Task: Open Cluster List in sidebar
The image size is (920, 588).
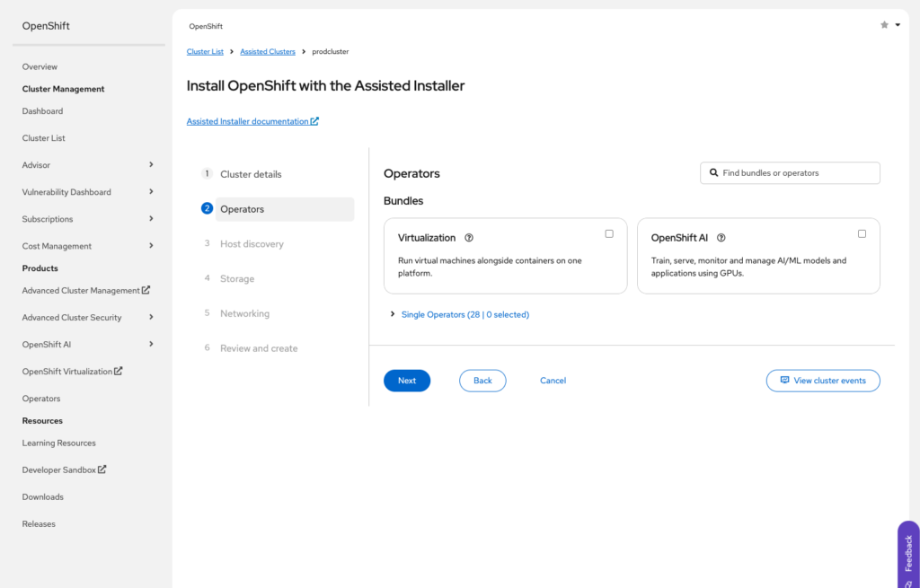Action: 44,138
